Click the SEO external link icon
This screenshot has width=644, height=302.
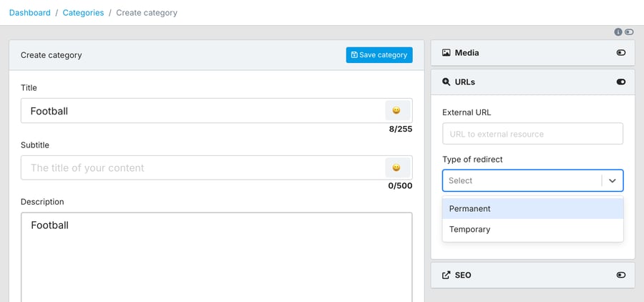click(x=446, y=275)
